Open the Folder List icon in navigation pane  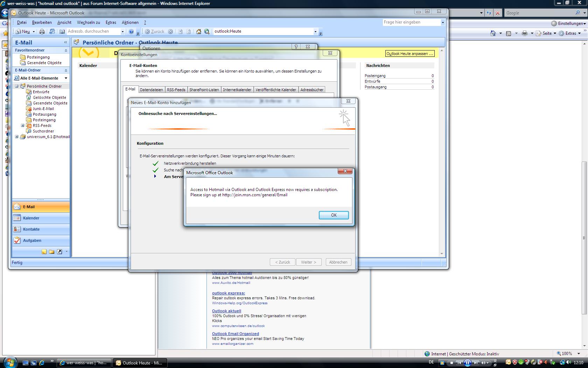(x=52, y=252)
